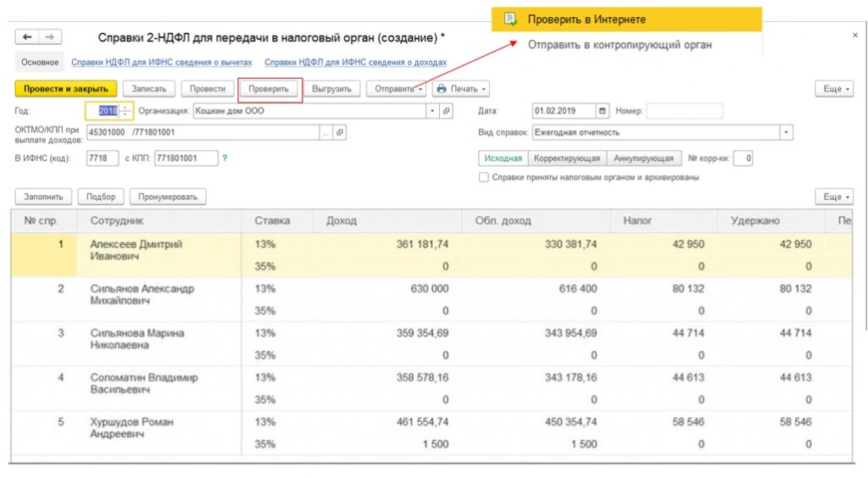Click the back navigation arrow

click(x=28, y=37)
